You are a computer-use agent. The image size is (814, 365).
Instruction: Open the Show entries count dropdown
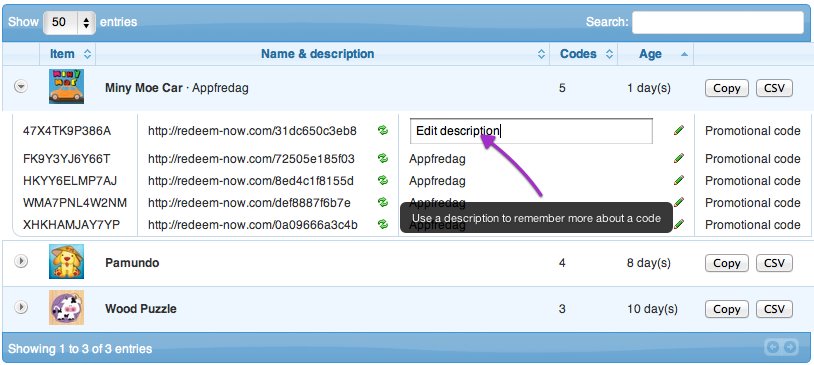point(69,22)
